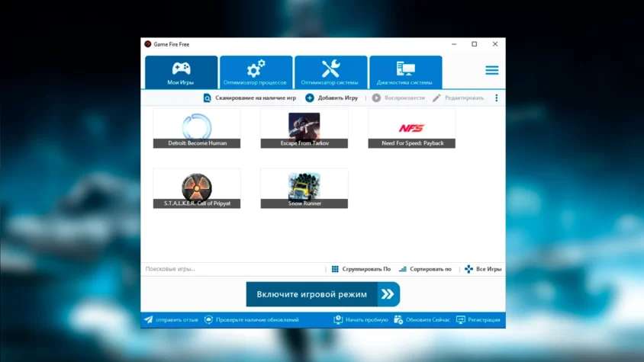This screenshot has width=644, height=362.
Task: Click the Game Fire app logo icon
Action: click(x=148, y=44)
